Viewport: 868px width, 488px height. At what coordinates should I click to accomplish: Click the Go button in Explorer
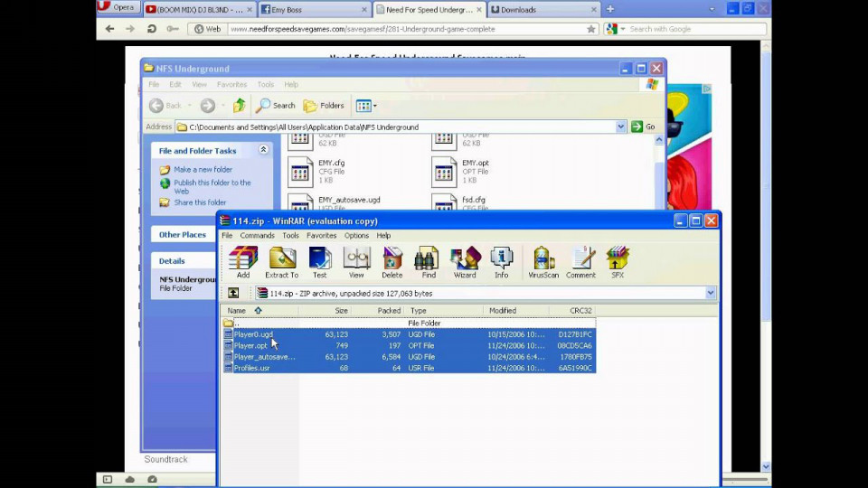(643, 127)
